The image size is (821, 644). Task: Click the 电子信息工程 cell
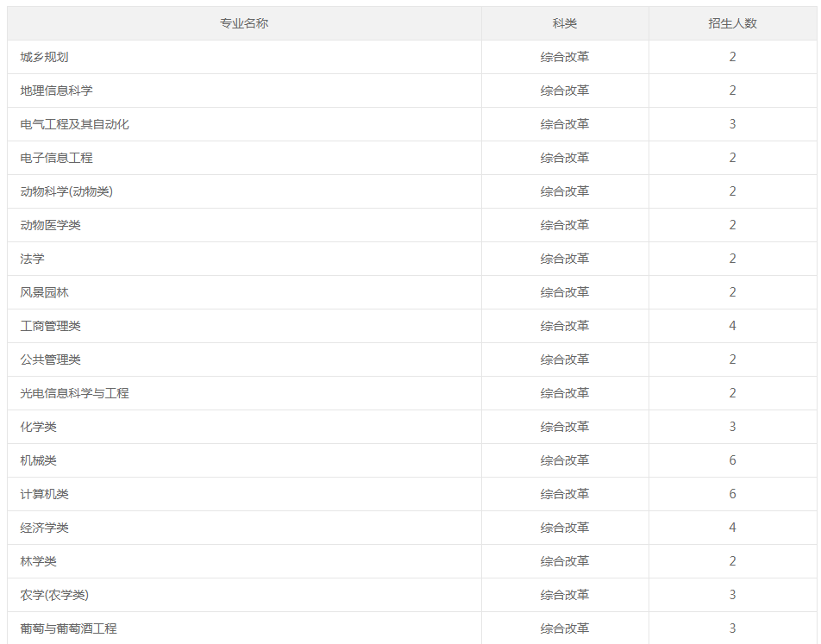57,158
